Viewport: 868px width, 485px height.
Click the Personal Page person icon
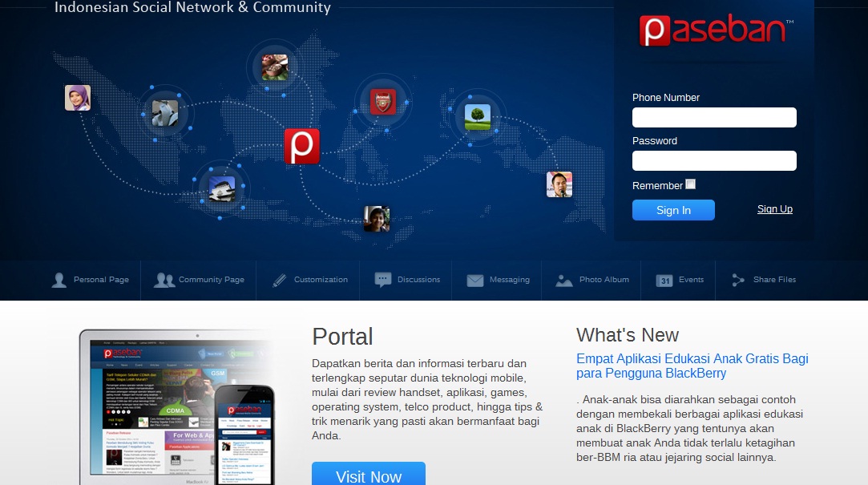[x=59, y=280]
